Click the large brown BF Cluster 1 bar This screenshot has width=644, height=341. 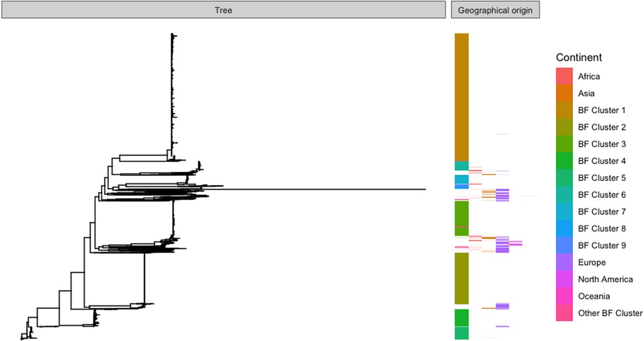pyautogui.click(x=461, y=97)
